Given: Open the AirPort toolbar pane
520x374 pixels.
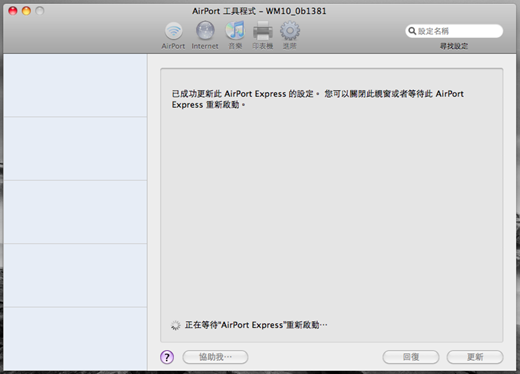Looking at the screenshot, I should click(173, 35).
